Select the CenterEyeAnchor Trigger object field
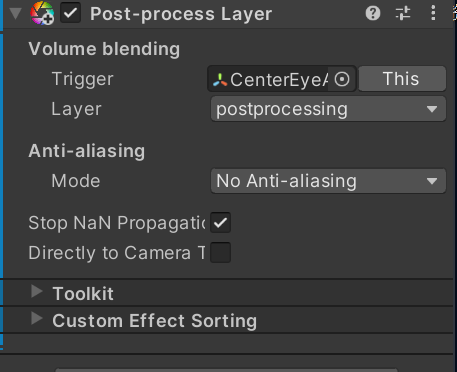 point(282,79)
